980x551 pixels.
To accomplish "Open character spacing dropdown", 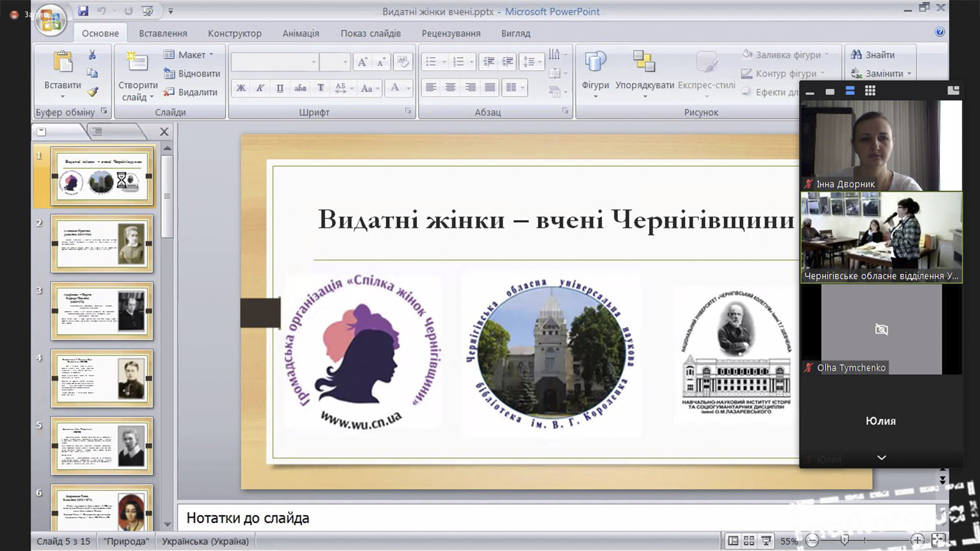I will coord(343,88).
